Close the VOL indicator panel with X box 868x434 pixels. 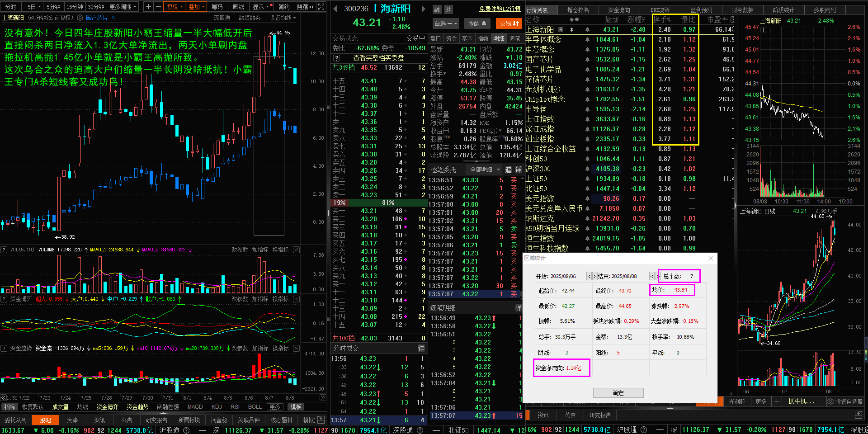click(x=296, y=250)
